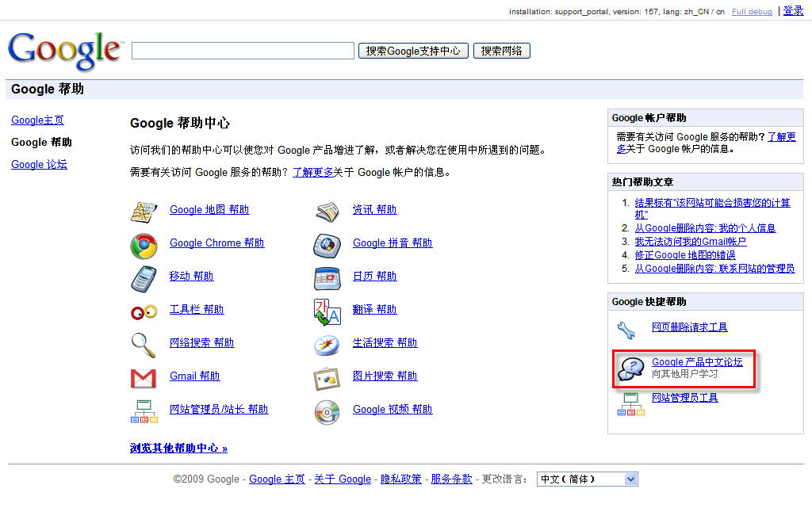Click the mobile phone help icon
This screenshot has height=508, width=812.
tap(144, 279)
